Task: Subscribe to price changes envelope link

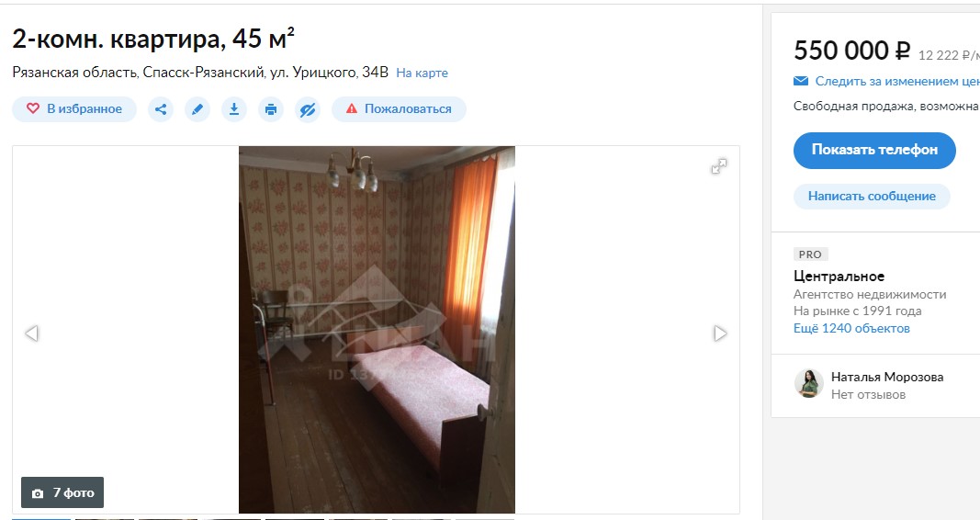Action: [886, 81]
